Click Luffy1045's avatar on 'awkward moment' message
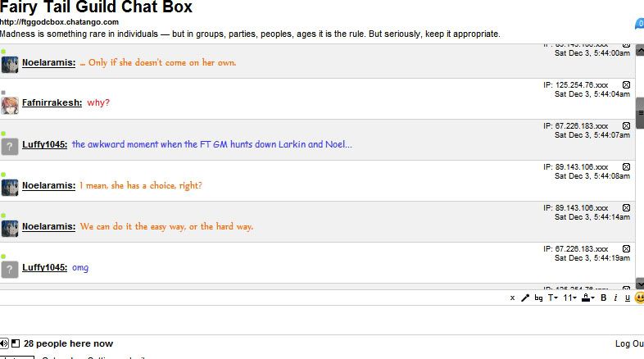Screen dimensions: 644x359 coord(10,147)
